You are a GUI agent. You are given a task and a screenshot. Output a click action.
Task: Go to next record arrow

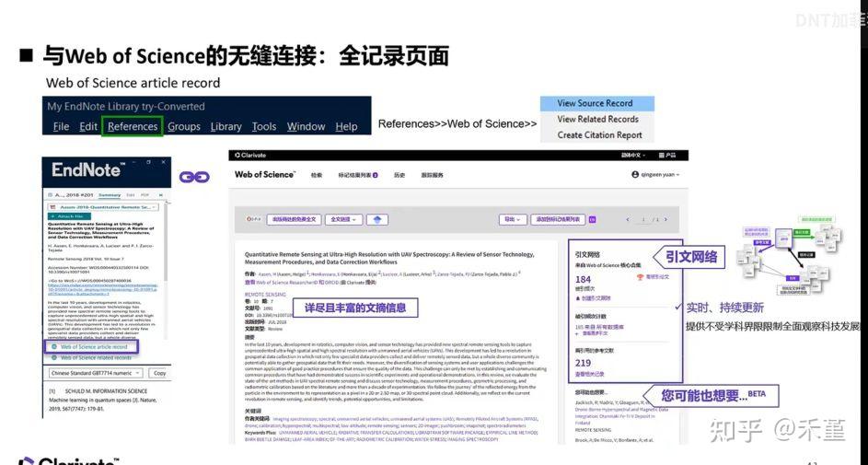tap(665, 220)
